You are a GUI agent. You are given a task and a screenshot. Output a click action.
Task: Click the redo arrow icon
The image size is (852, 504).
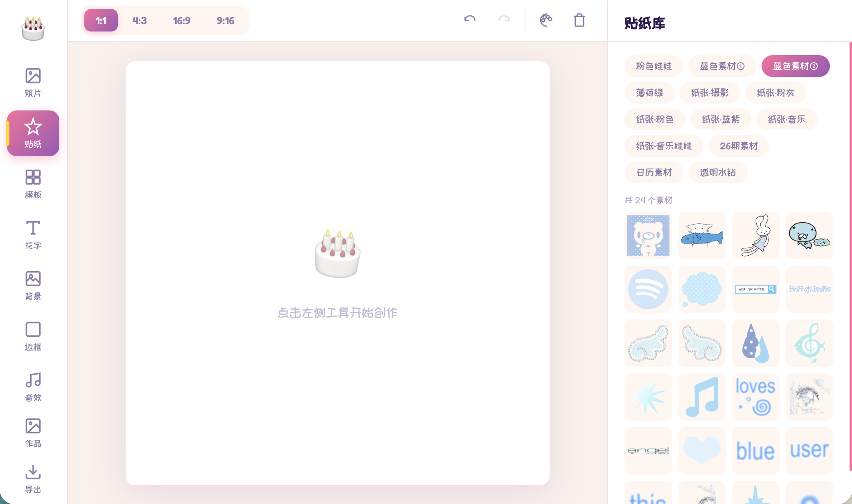pyautogui.click(x=504, y=20)
